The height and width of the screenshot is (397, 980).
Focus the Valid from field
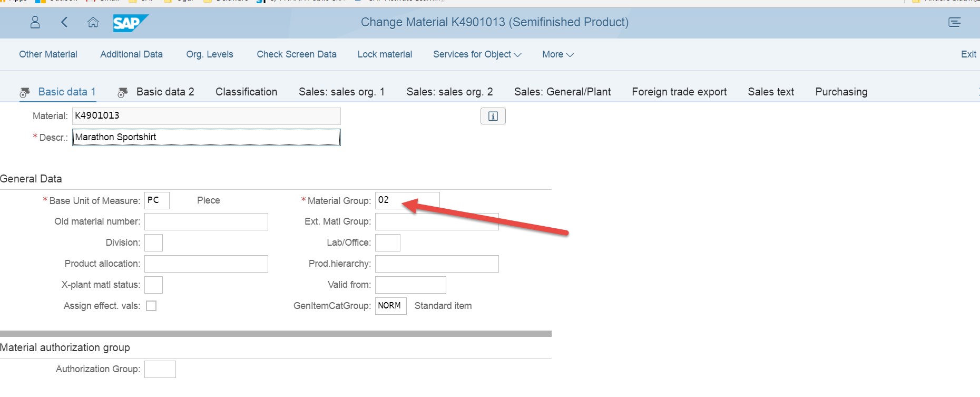[x=410, y=285]
